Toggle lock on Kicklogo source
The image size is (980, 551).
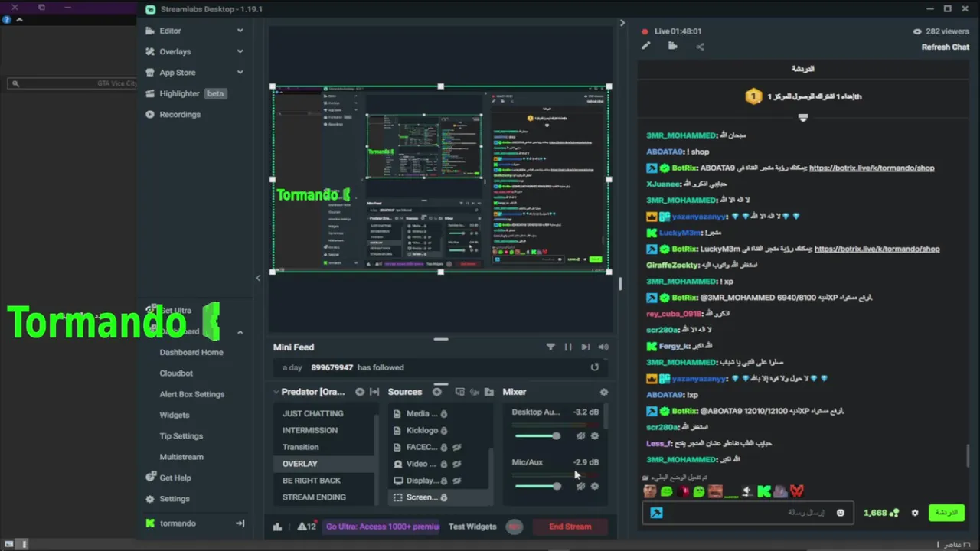444,431
